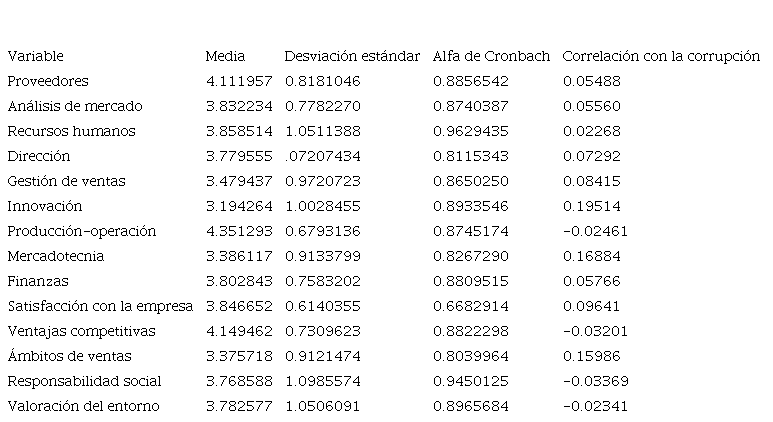Click the 'Ámbitos de ventas' row label
The width and height of the screenshot is (773, 422).
click(69, 356)
